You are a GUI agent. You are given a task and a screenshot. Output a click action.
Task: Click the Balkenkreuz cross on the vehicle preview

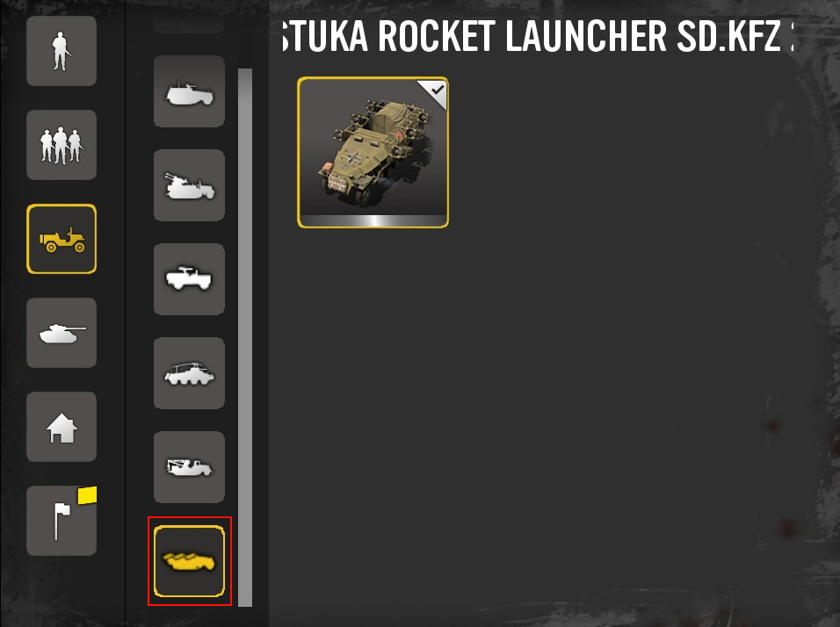point(354,158)
